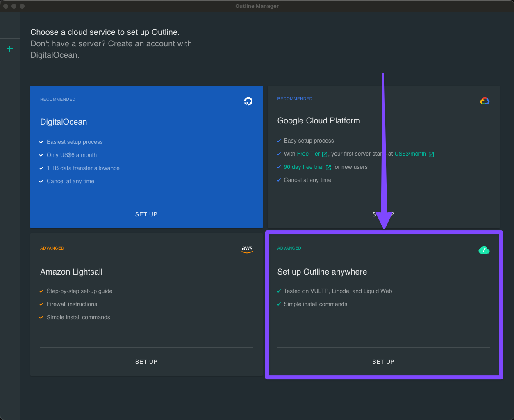Click 'Cancel at any time' in DigitalOcean card
514x420 pixels.
click(71, 181)
